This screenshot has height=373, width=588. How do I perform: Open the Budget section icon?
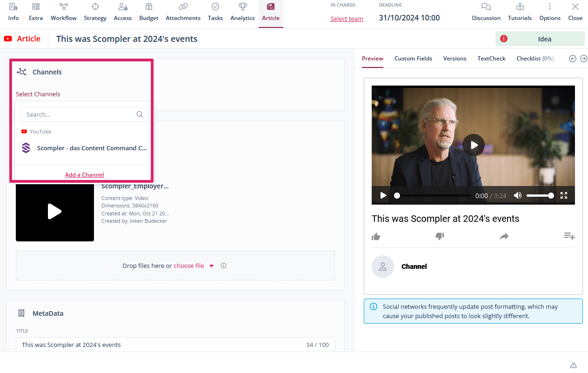click(x=149, y=7)
